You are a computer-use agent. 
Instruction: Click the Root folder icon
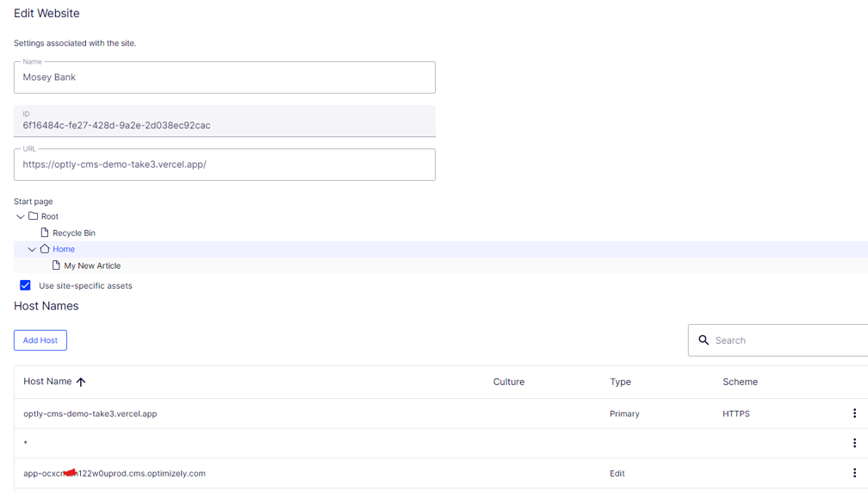(34, 216)
